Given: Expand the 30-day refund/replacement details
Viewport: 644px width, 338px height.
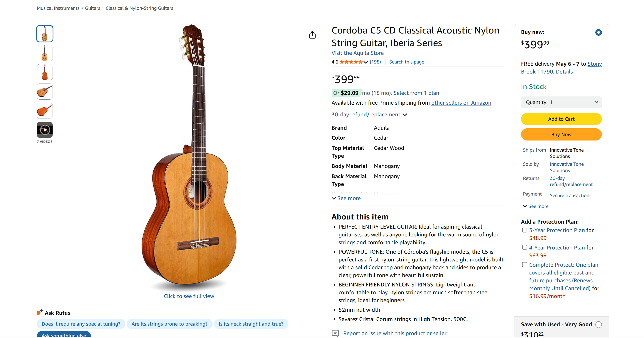Looking at the screenshot, I should coord(369,115).
